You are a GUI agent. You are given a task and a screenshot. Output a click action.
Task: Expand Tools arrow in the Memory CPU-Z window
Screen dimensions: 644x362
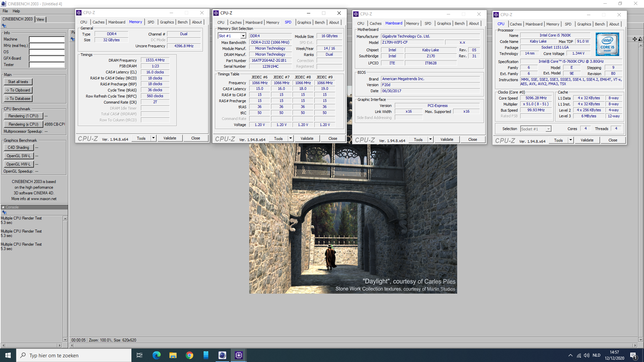153,138
